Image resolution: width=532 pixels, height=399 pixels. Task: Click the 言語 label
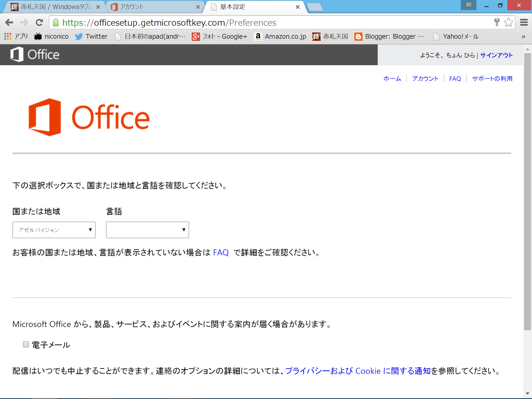tap(114, 211)
